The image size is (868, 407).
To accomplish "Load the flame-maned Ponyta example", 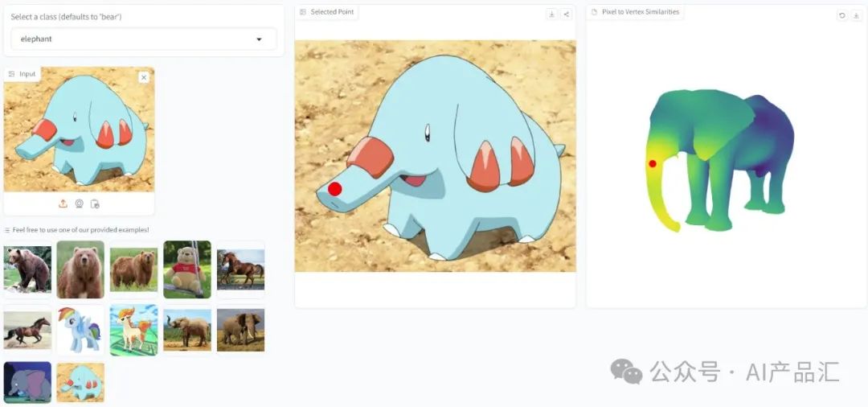I will point(133,331).
